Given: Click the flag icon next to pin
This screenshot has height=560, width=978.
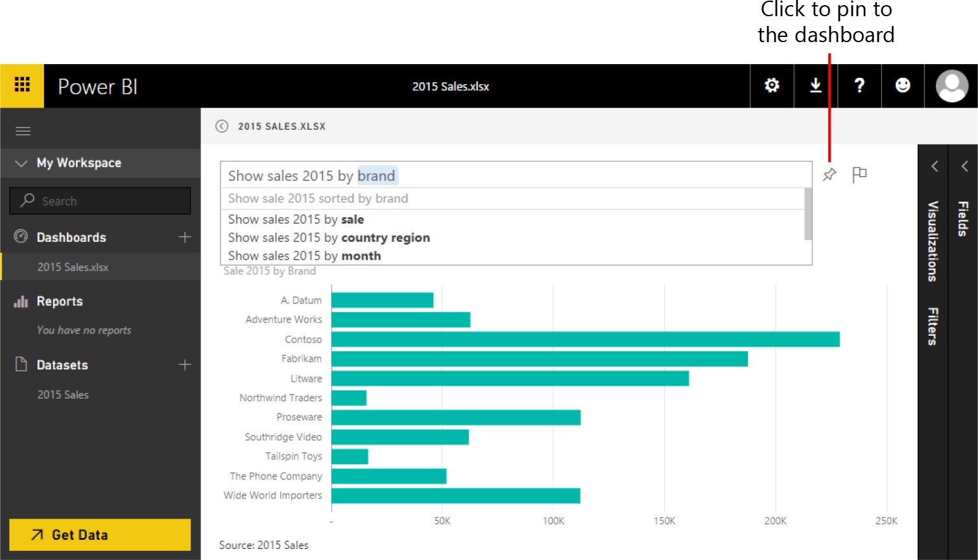Looking at the screenshot, I should tap(859, 174).
